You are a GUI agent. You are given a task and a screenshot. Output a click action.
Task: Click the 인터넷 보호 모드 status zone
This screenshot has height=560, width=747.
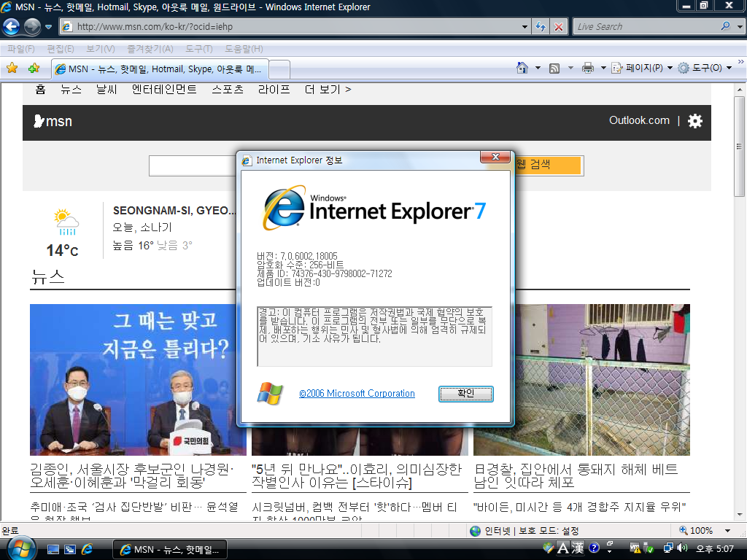coord(524,531)
